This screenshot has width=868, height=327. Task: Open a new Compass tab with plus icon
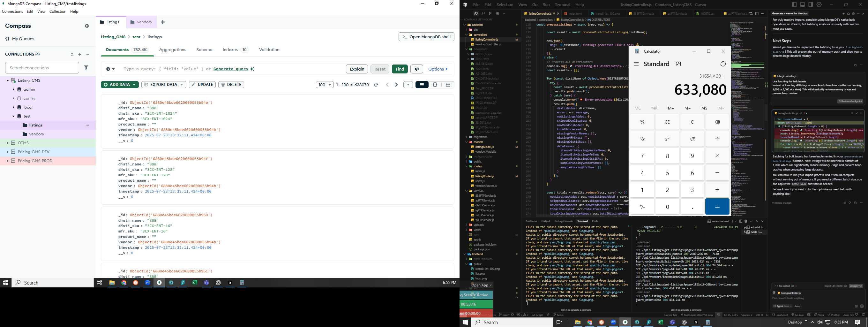(x=163, y=22)
